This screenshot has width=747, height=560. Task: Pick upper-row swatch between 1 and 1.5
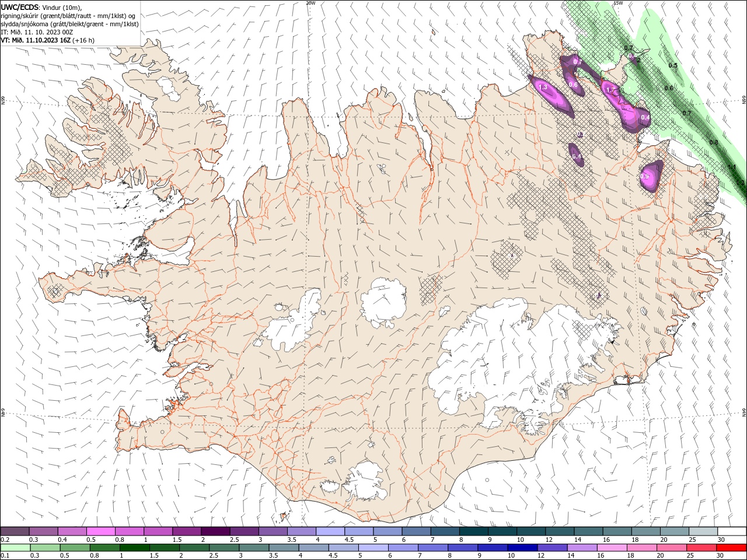click(158, 531)
